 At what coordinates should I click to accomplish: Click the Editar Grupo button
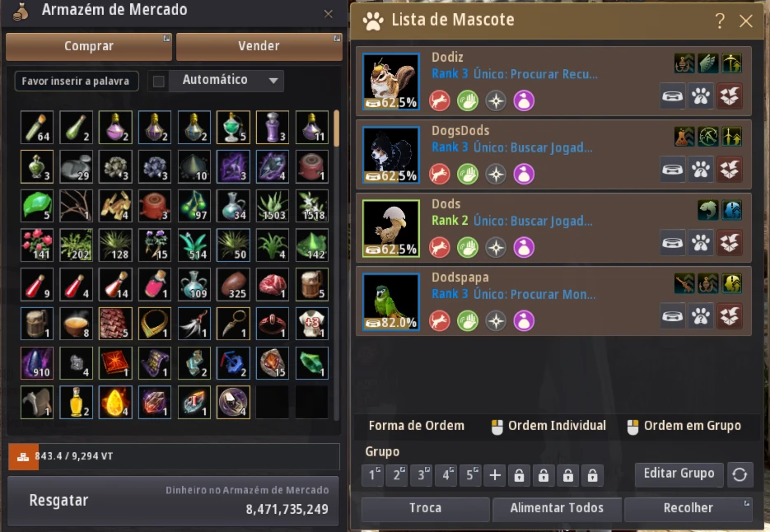coord(679,474)
